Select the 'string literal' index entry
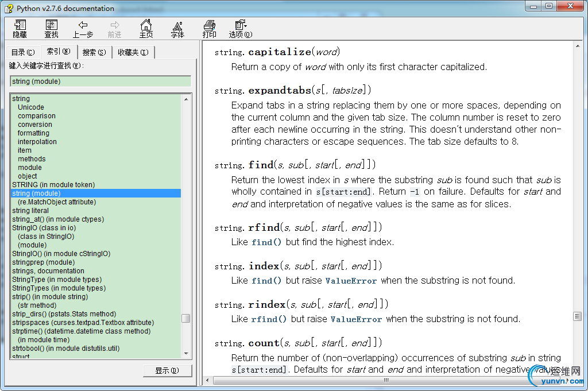Image resolution: width=588 pixels, height=391 pixels. coord(30,211)
